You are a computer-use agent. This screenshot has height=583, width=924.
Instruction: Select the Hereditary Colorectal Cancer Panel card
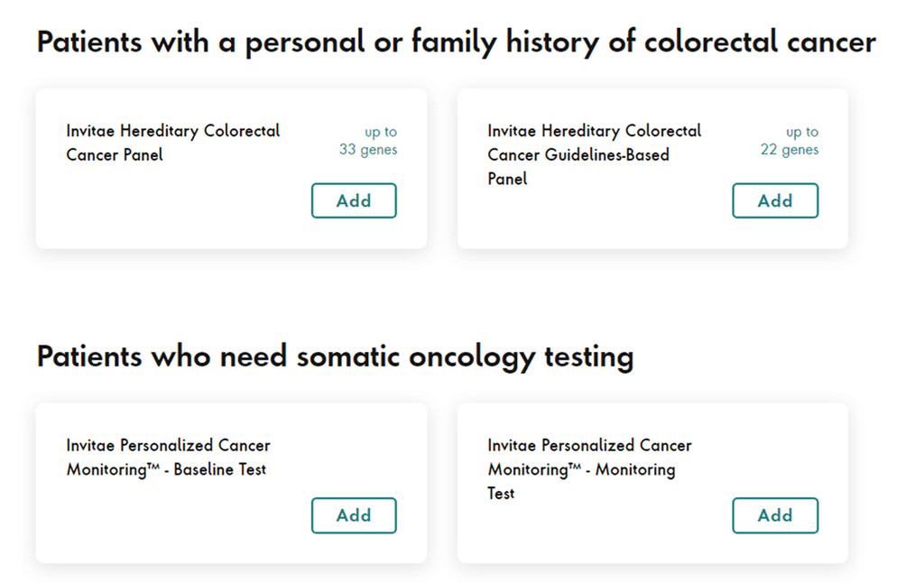231,167
